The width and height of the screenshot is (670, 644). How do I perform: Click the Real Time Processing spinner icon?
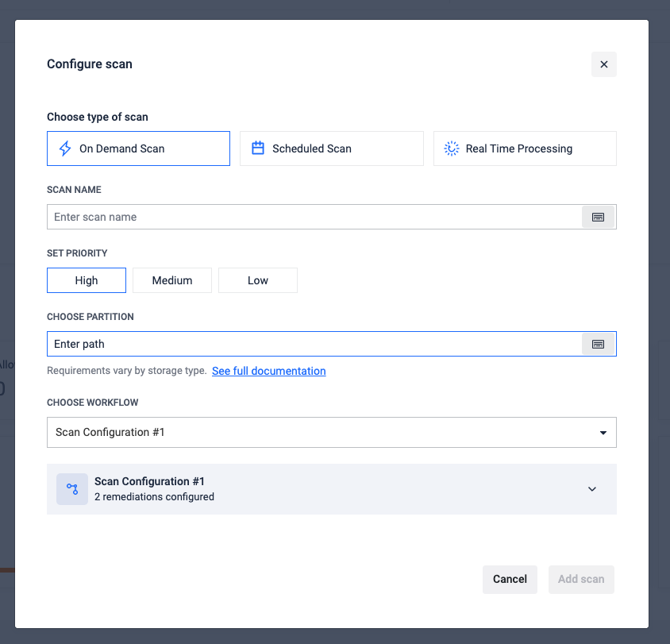(452, 148)
